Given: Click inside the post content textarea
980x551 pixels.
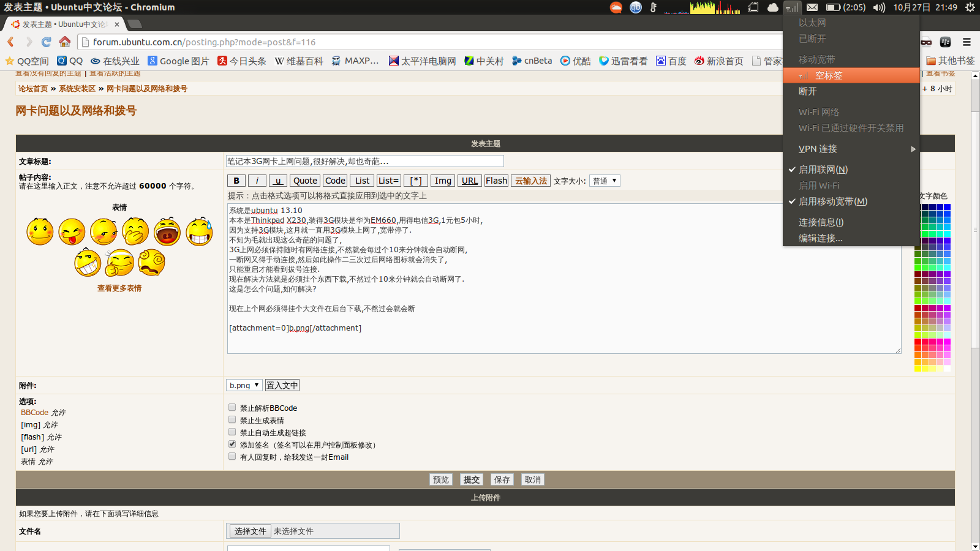Looking at the screenshot, I should (564, 279).
